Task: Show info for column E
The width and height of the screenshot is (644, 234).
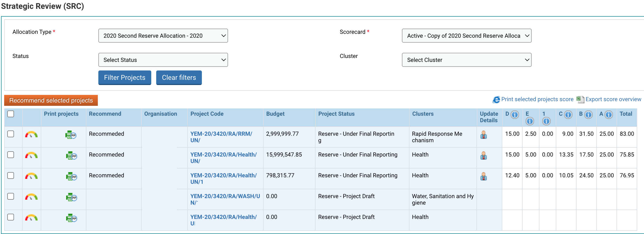Action: click(x=530, y=121)
